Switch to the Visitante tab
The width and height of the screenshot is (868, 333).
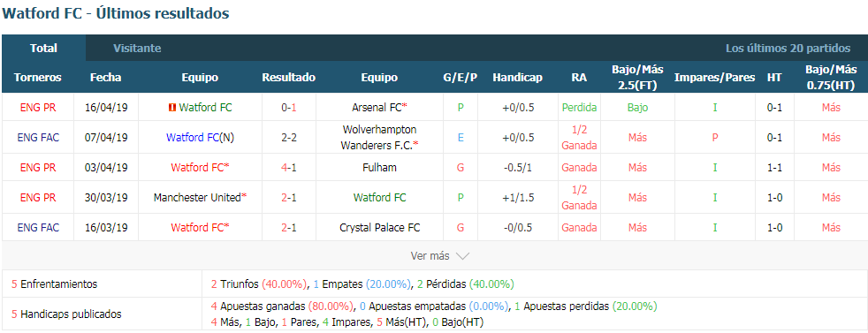coord(137,48)
